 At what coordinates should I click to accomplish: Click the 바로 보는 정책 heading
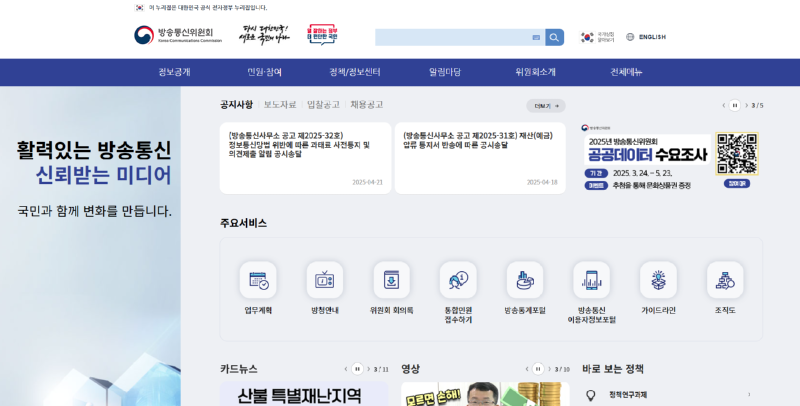(x=613, y=369)
